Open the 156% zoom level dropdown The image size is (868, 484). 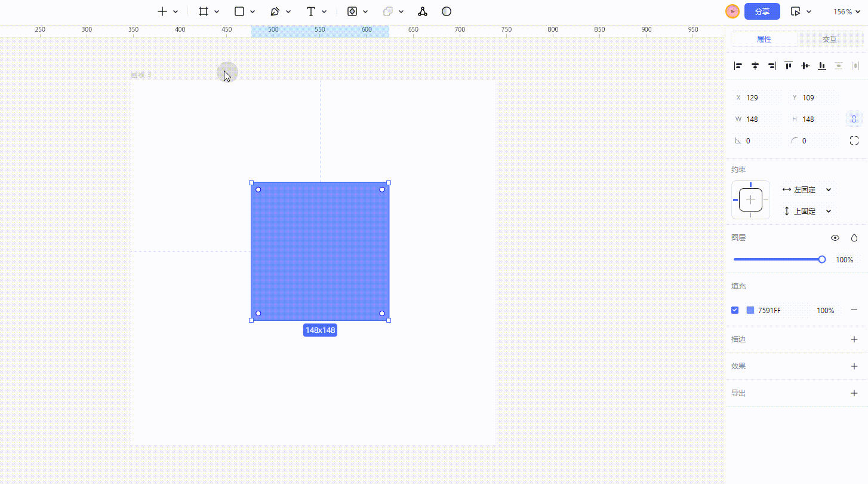[x=847, y=12]
